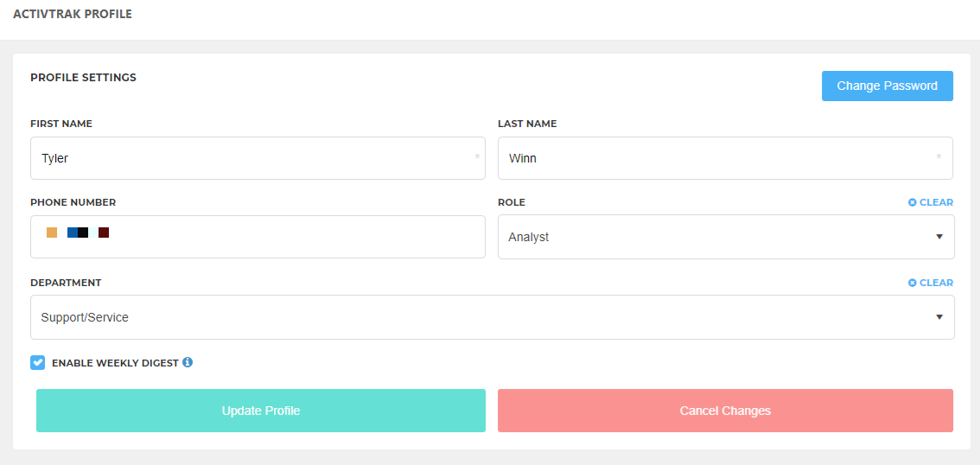Click inside the Phone Number input field

(258, 237)
